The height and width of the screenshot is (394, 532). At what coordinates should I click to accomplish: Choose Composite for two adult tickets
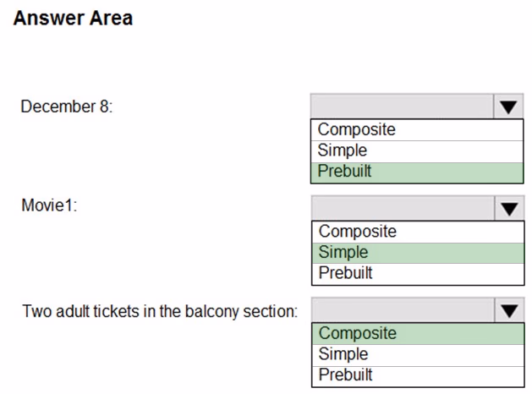[x=418, y=334]
